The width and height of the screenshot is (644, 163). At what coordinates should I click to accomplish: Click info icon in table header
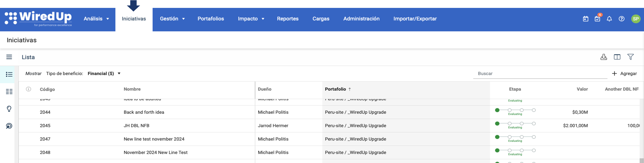pos(29,89)
